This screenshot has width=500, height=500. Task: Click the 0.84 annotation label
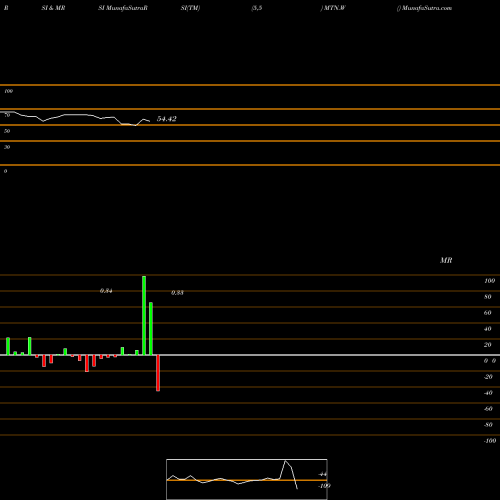click(106, 291)
